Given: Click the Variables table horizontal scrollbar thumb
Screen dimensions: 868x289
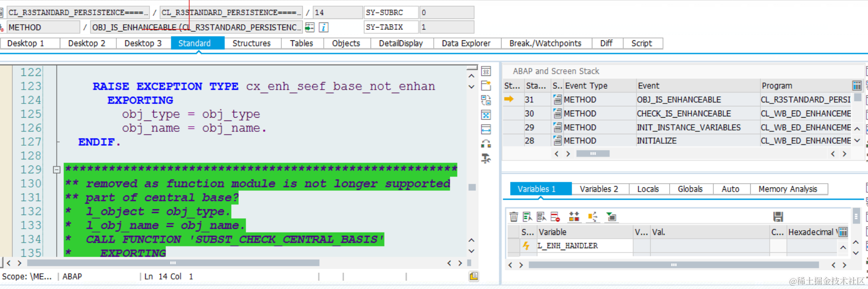Looking at the screenshot, I should (x=674, y=265).
